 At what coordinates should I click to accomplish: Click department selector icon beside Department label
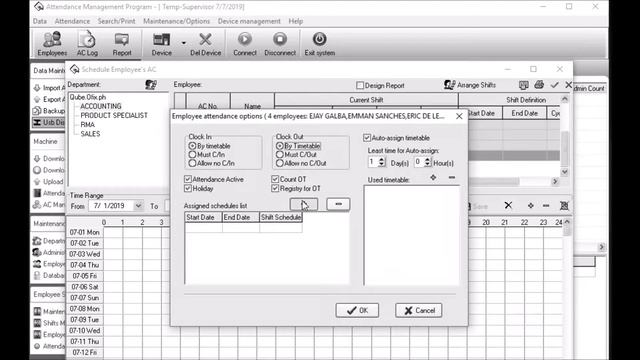click(151, 84)
